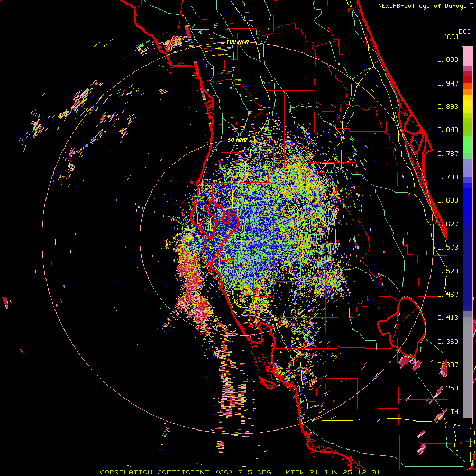Viewport: 476px width, 476px height.
Task: Select the 0.947 scale value
Action: click(448, 83)
